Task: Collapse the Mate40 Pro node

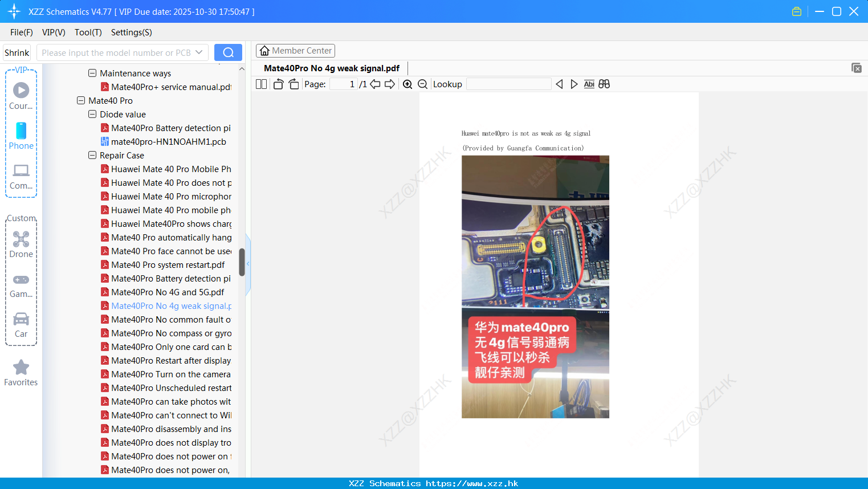Action: (81, 101)
